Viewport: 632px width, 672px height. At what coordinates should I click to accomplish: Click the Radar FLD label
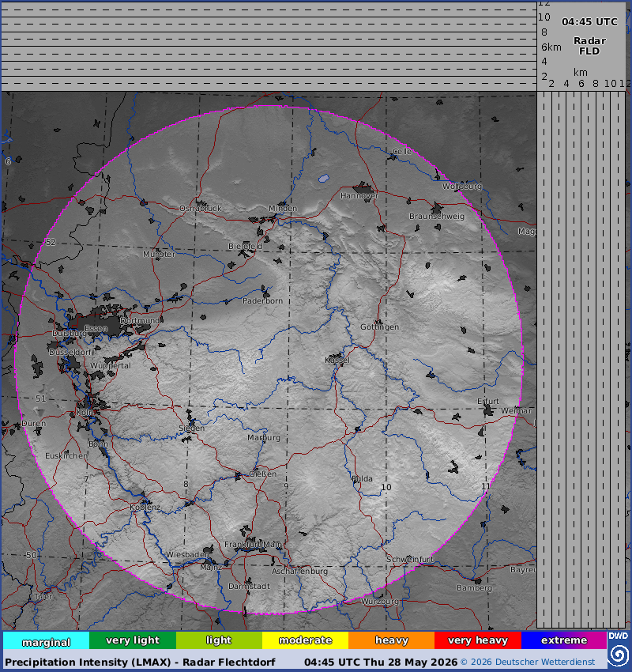point(589,46)
